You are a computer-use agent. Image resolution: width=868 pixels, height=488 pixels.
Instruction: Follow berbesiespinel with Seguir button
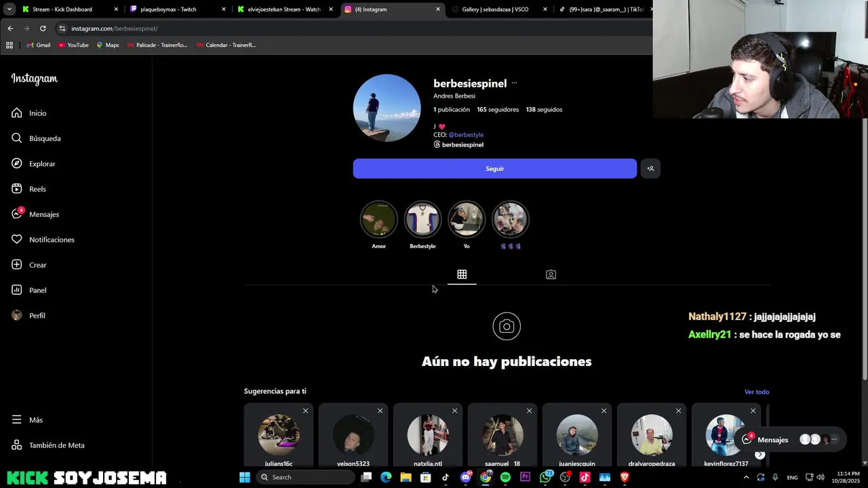pyautogui.click(x=495, y=169)
